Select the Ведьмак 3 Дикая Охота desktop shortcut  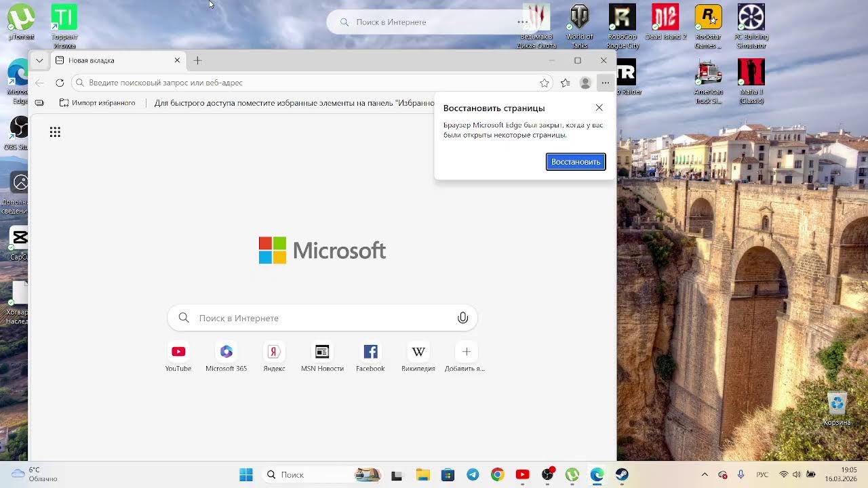click(536, 27)
